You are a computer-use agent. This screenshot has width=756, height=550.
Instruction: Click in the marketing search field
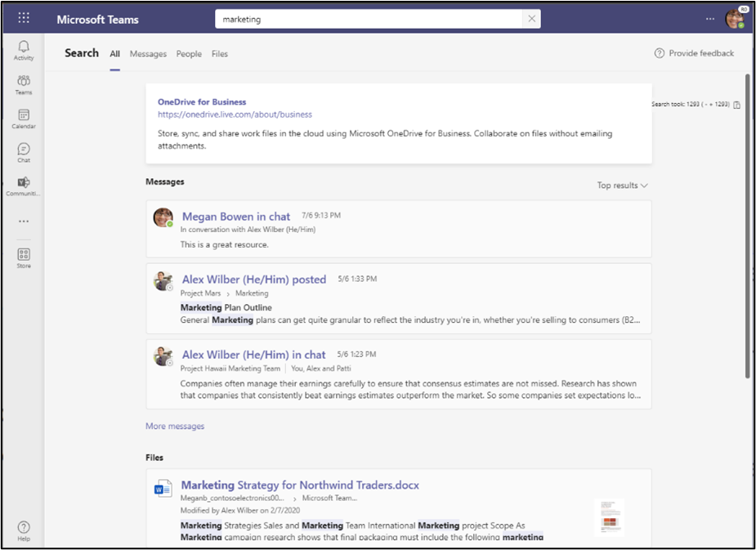click(x=369, y=20)
